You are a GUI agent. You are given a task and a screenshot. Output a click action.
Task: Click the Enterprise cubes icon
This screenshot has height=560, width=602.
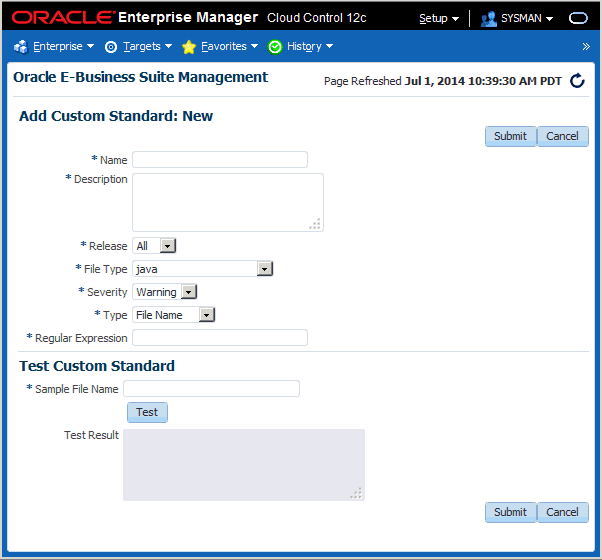[x=21, y=47]
